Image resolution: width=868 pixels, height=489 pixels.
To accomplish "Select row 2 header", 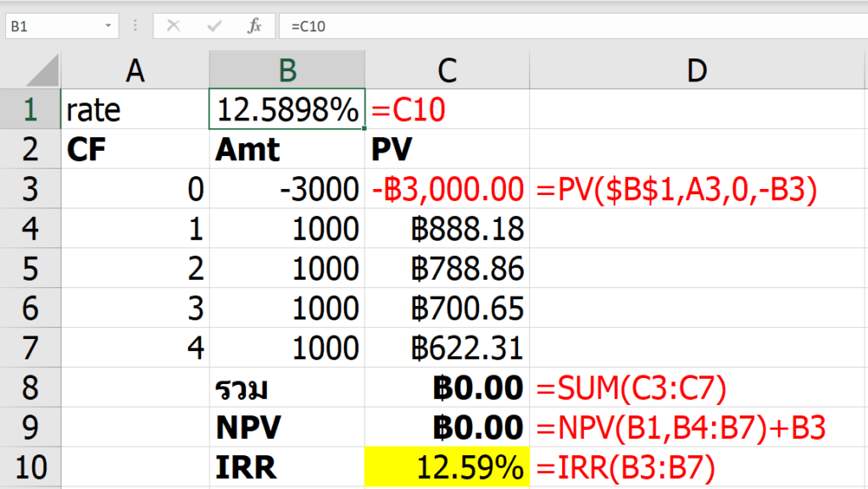I will [30, 149].
